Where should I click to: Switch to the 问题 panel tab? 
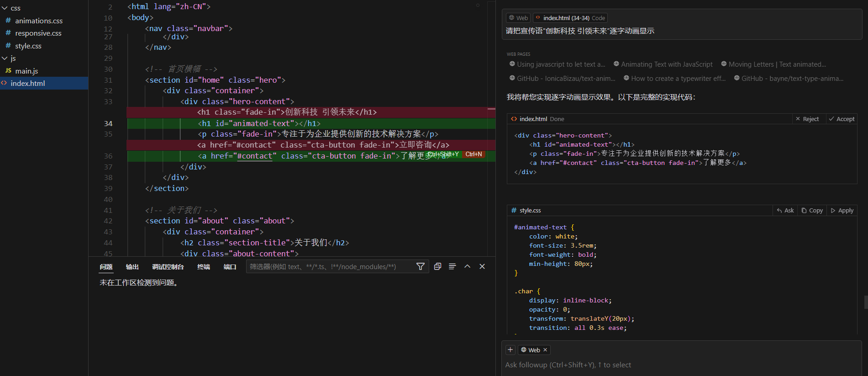coord(106,267)
